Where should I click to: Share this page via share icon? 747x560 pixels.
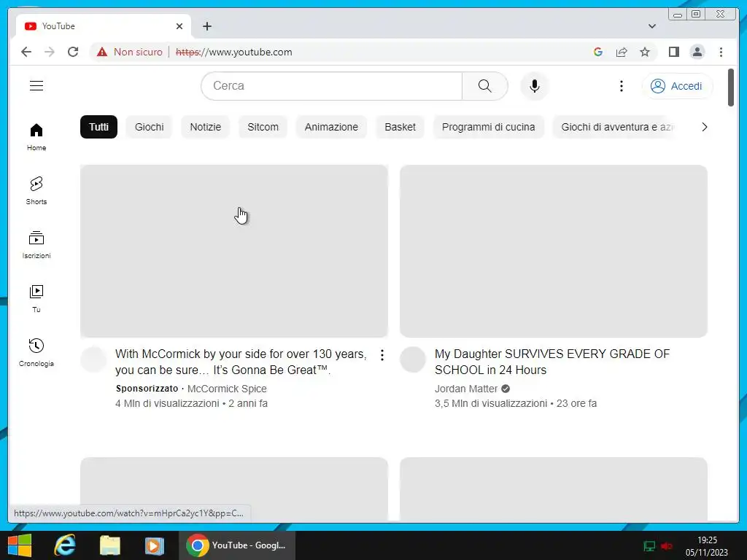tap(622, 52)
